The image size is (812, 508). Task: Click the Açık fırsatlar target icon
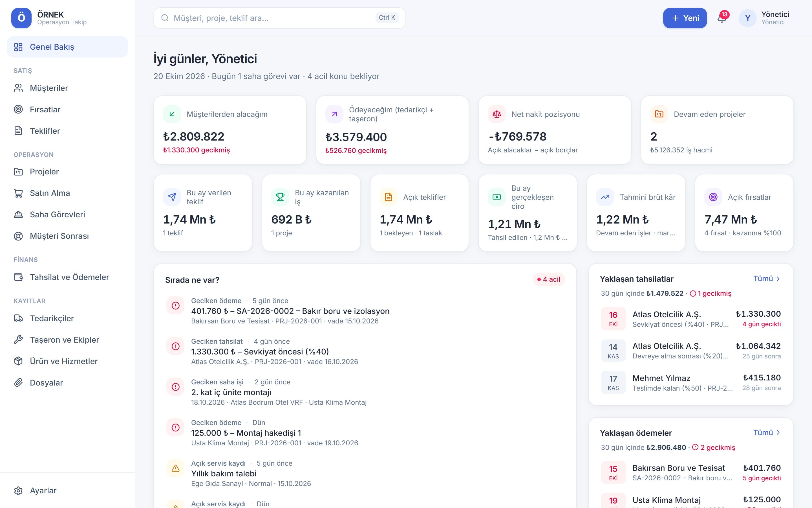coord(713,197)
